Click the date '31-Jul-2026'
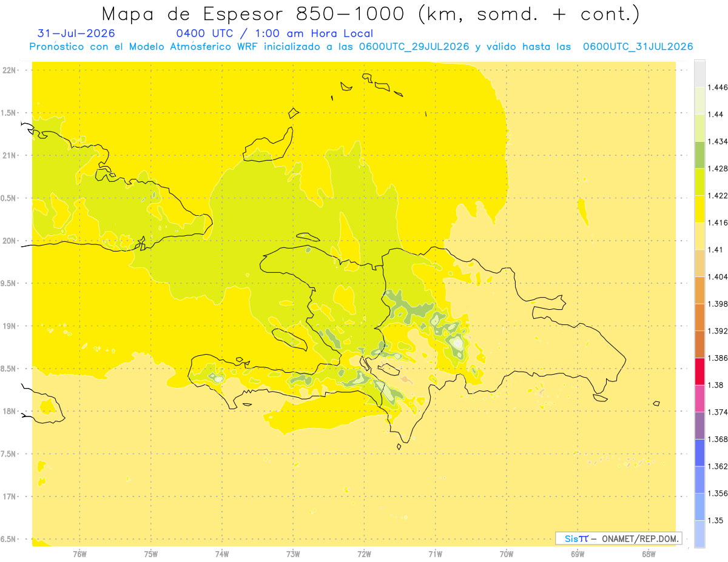 (x=76, y=33)
